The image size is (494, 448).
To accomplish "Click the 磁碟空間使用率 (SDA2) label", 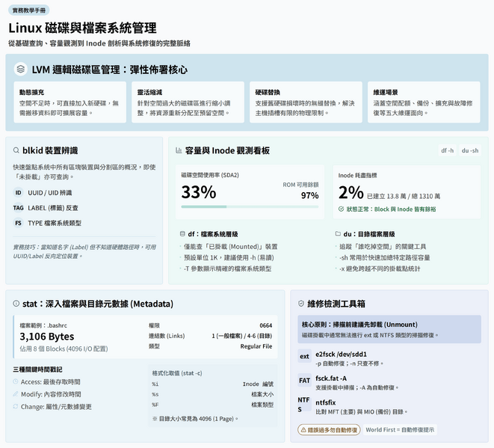I will click(210, 175).
